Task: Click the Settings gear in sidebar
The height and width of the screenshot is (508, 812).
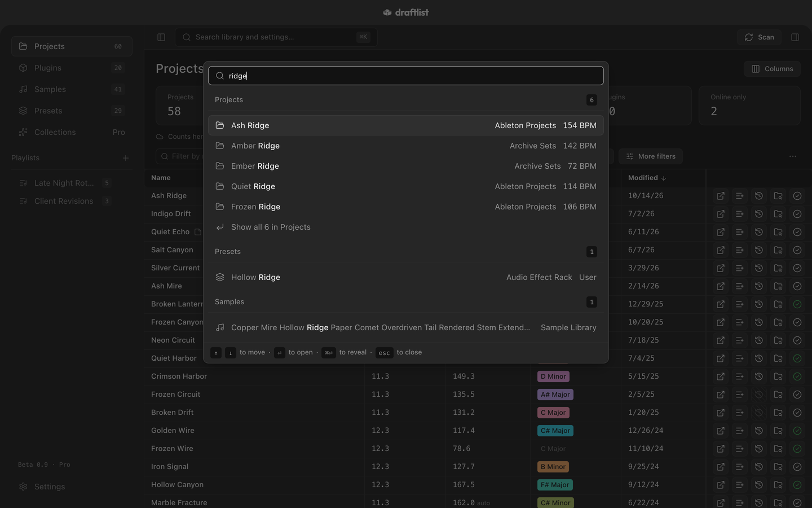Action: [23, 487]
